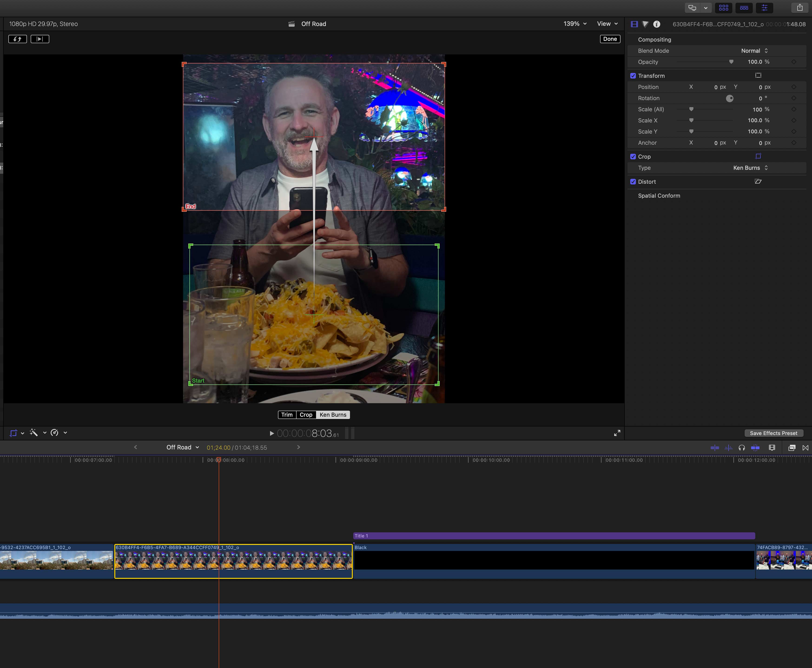Show Crop onscreen controls icon
The width and height of the screenshot is (812, 668).
pyautogui.click(x=758, y=156)
